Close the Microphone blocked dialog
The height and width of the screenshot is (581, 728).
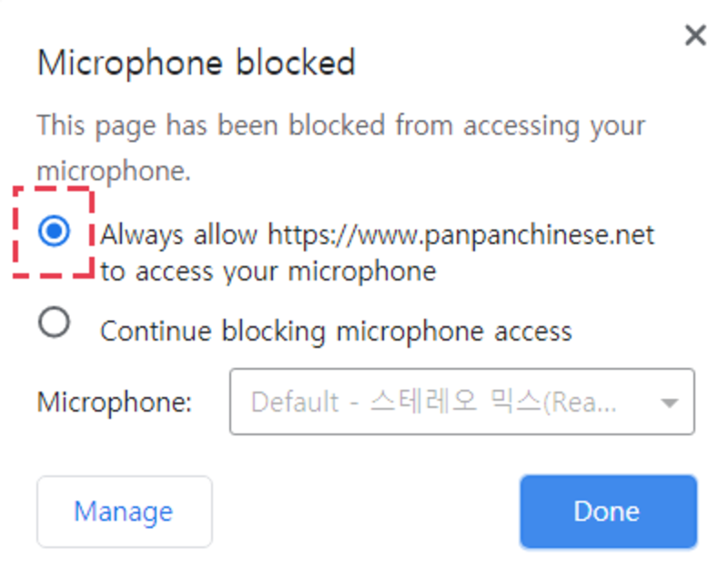tap(695, 36)
